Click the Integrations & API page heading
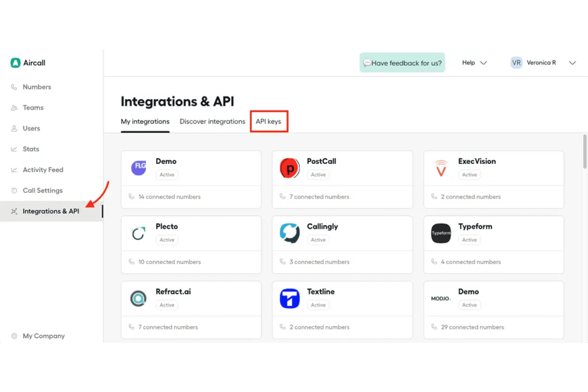 tap(177, 101)
